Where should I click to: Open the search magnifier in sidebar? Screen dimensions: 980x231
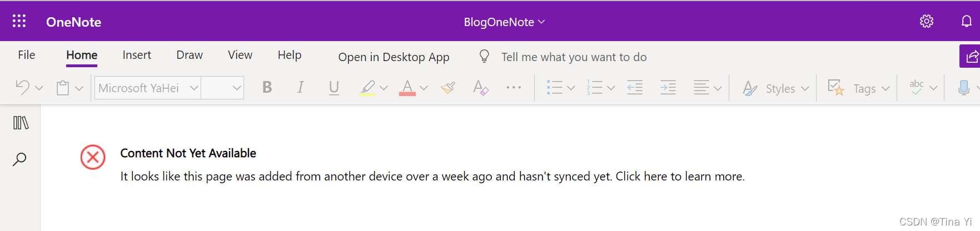(19, 159)
